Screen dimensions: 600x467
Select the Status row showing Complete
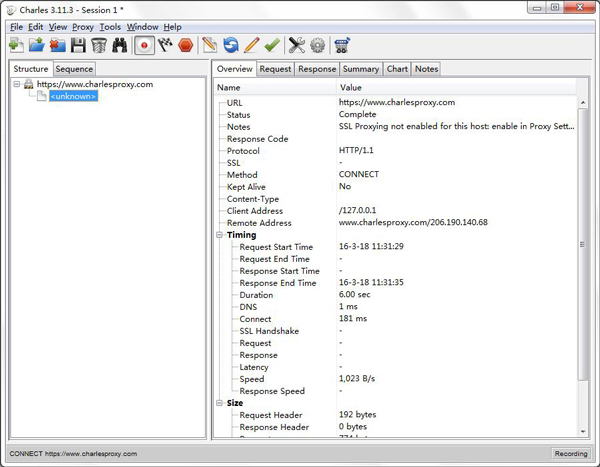coord(395,114)
